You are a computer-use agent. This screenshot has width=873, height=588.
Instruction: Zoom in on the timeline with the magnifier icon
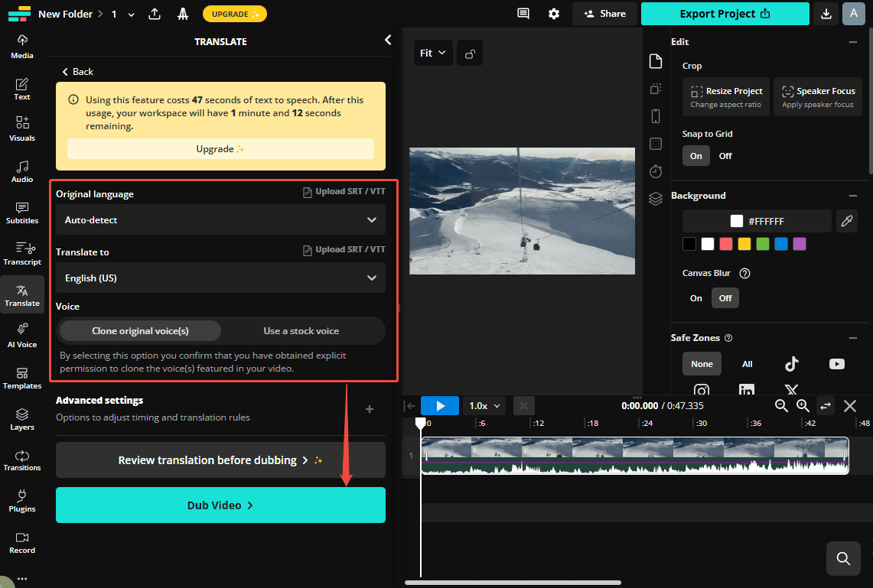click(803, 406)
